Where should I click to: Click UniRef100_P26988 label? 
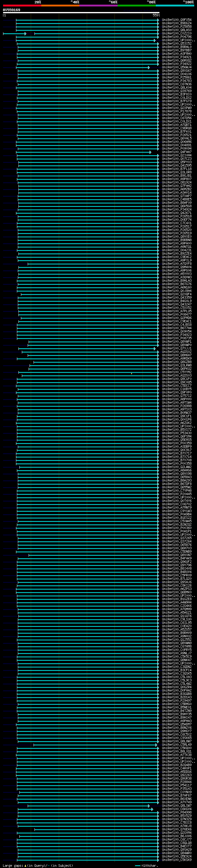pyautogui.click(x=177, y=406)
